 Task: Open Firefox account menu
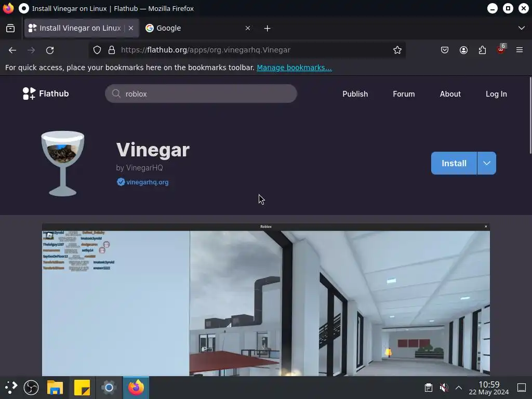pyautogui.click(x=463, y=50)
